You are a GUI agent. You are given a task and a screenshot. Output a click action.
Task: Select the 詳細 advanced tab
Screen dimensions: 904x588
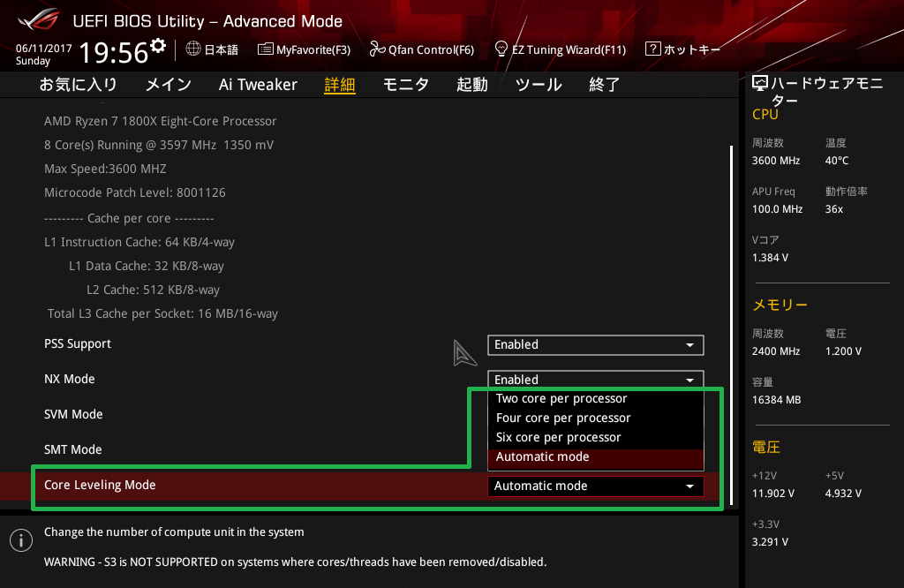340,85
